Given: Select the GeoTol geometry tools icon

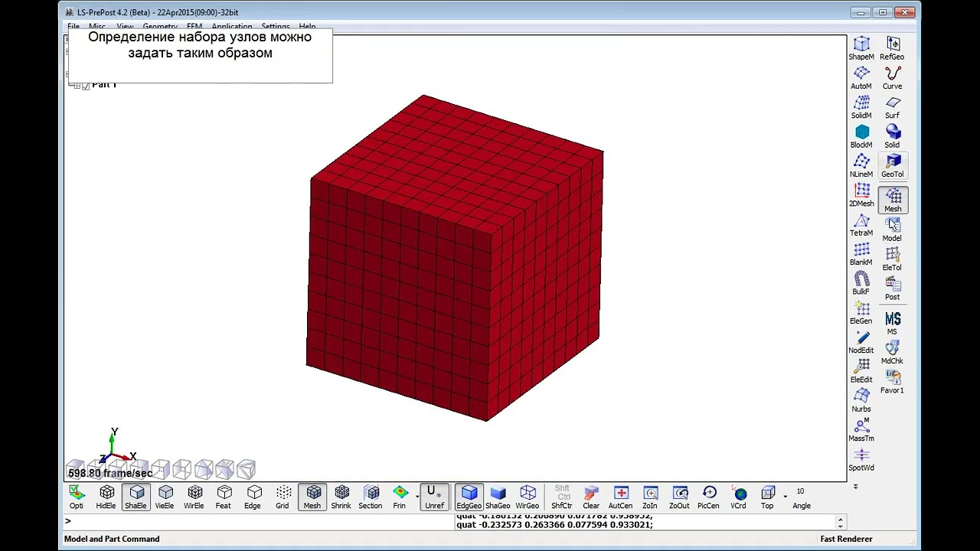Looking at the screenshot, I should click(x=893, y=165).
